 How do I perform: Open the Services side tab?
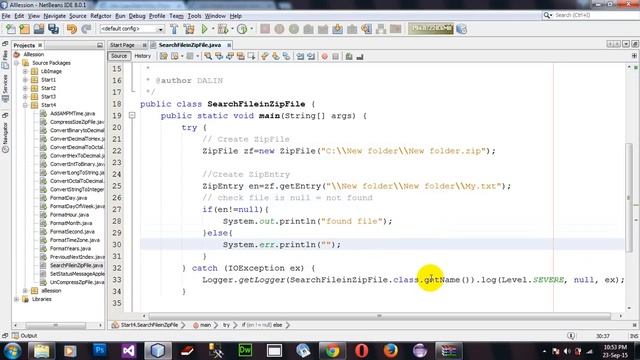5,88
